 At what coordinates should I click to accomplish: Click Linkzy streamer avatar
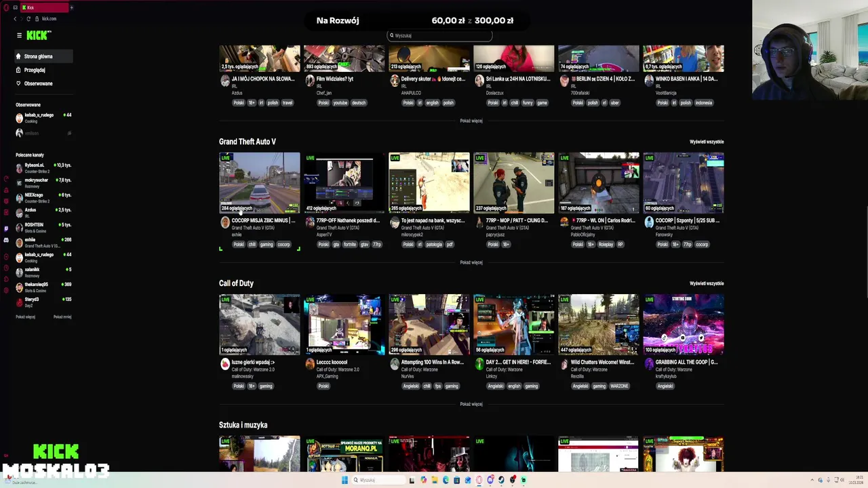[x=479, y=364]
